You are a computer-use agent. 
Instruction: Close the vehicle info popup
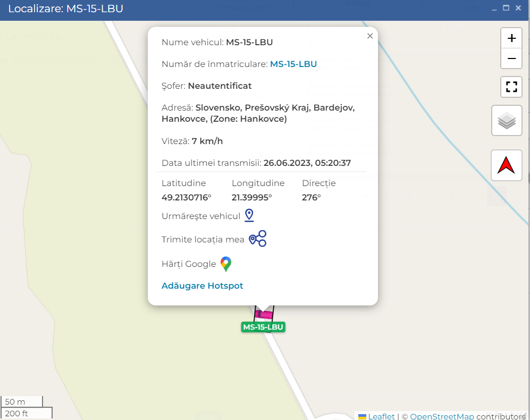coord(370,36)
